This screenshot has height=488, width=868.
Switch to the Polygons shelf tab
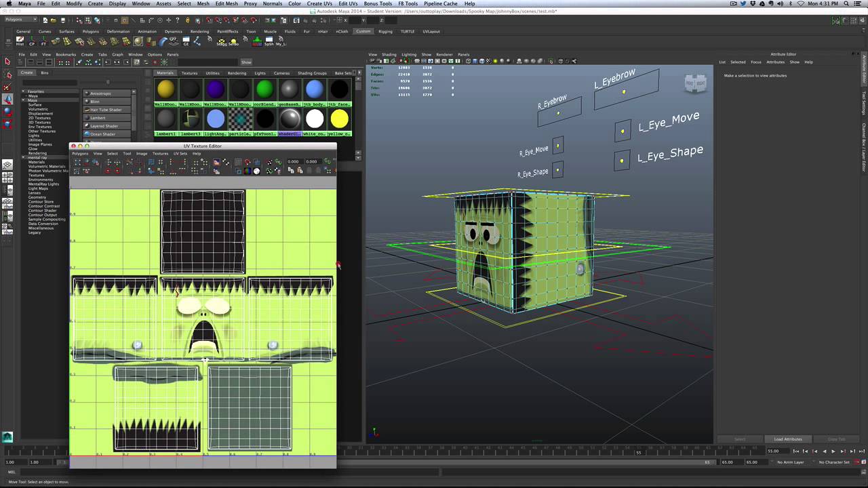[90, 31]
